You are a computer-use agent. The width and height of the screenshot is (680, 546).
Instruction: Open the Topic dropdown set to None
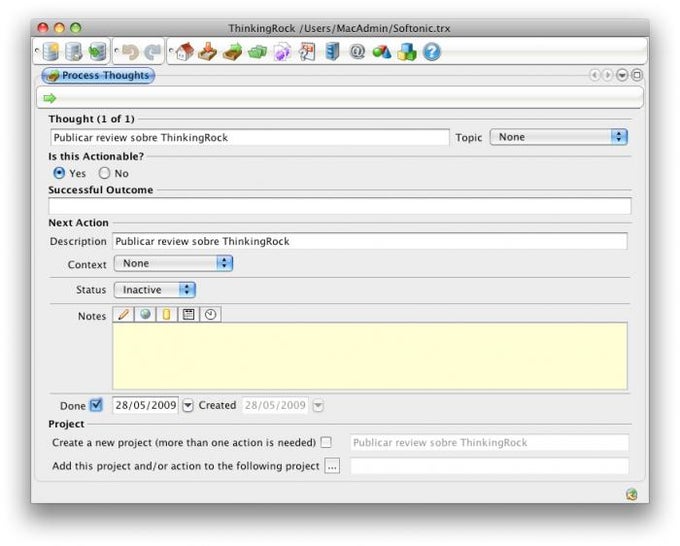pyautogui.click(x=559, y=137)
